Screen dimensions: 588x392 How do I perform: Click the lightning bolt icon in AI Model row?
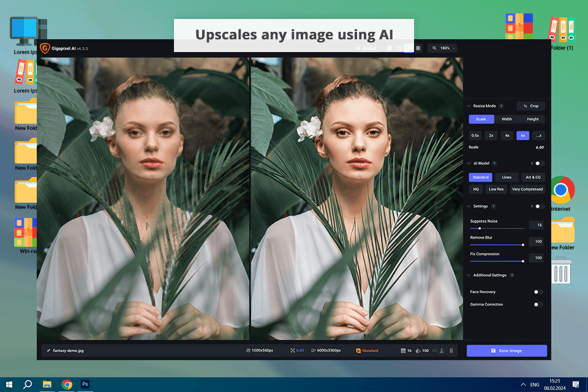coord(532,164)
